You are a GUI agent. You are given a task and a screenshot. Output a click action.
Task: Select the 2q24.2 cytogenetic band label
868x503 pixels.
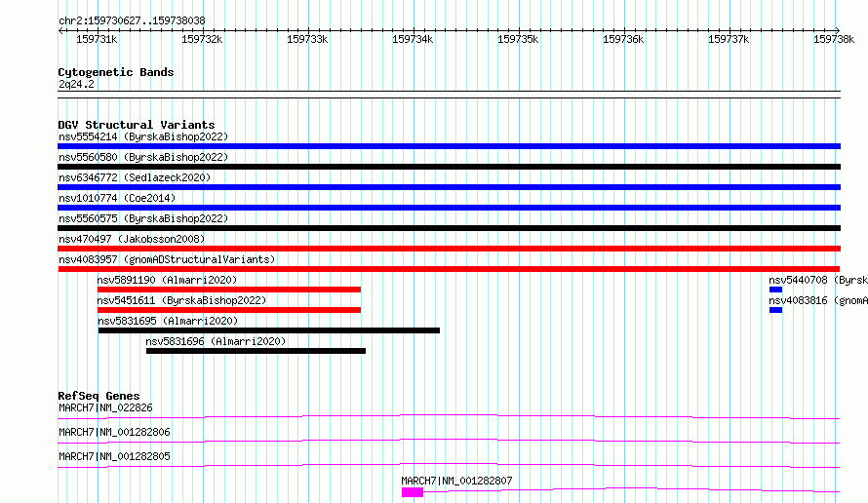pos(76,84)
